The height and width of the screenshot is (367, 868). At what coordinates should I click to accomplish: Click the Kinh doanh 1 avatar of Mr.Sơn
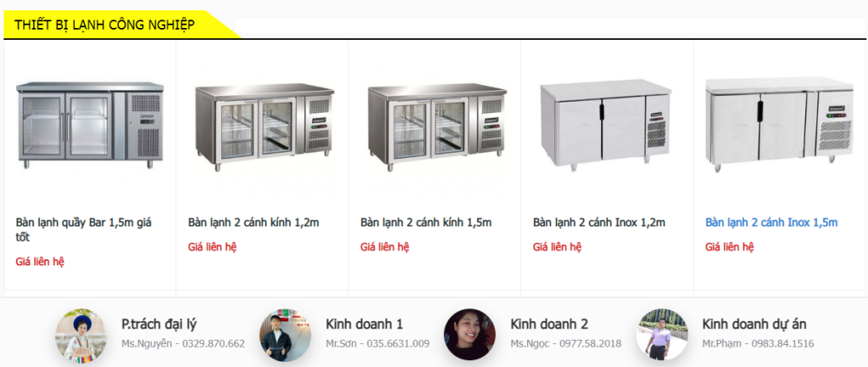[285, 335]
